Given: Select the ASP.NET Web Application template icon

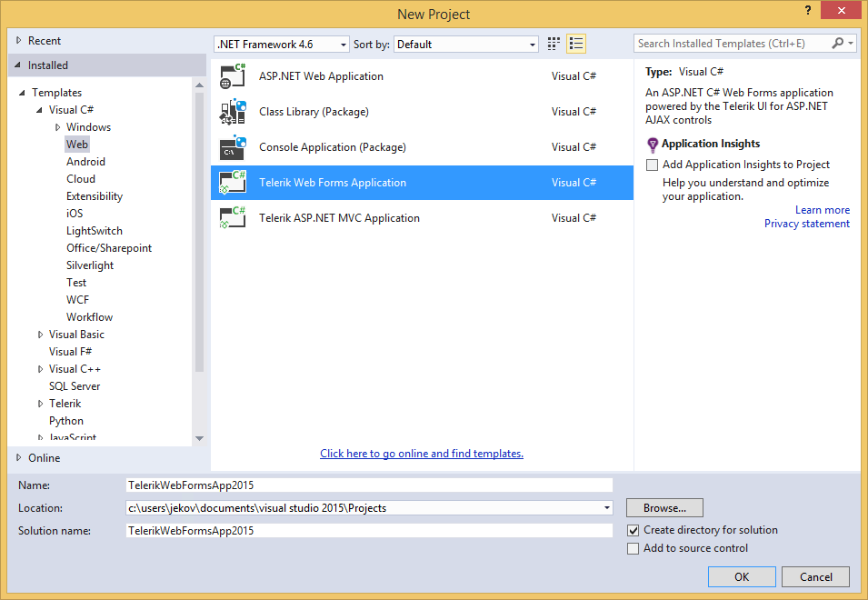Looking at the screenshot, I should coord(233,75).
